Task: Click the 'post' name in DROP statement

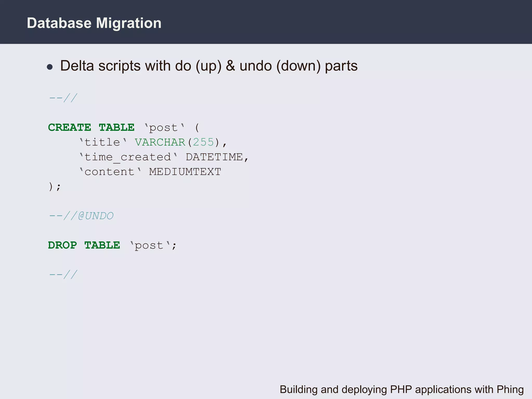Action: 149,246
